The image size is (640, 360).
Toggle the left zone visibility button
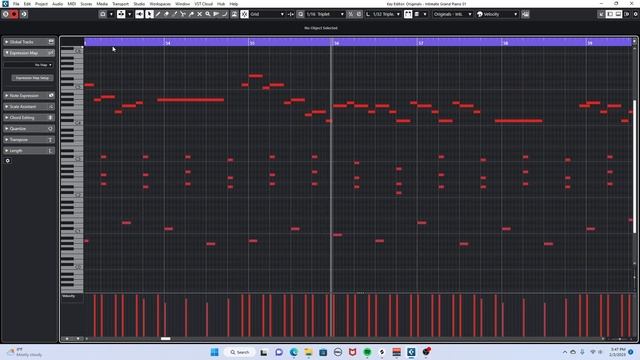point(609,14)
